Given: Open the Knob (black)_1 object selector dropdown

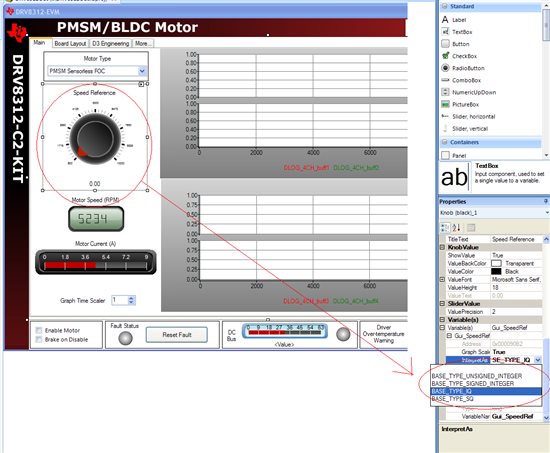Looking at the screenshot, I should pyautogui.click(x=547, y=213).
